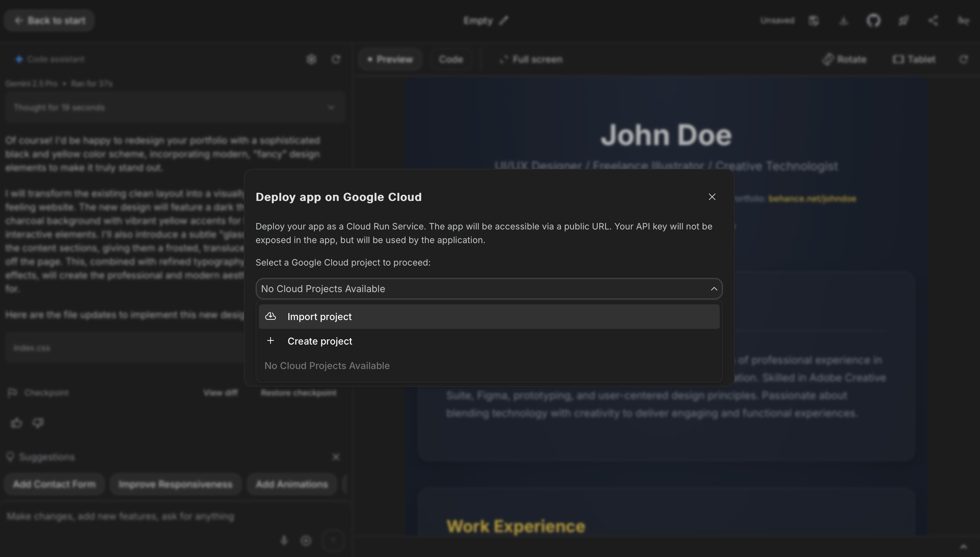Click the refresh icon beside the settings gear
980x557 pixels.
[336, 59]
